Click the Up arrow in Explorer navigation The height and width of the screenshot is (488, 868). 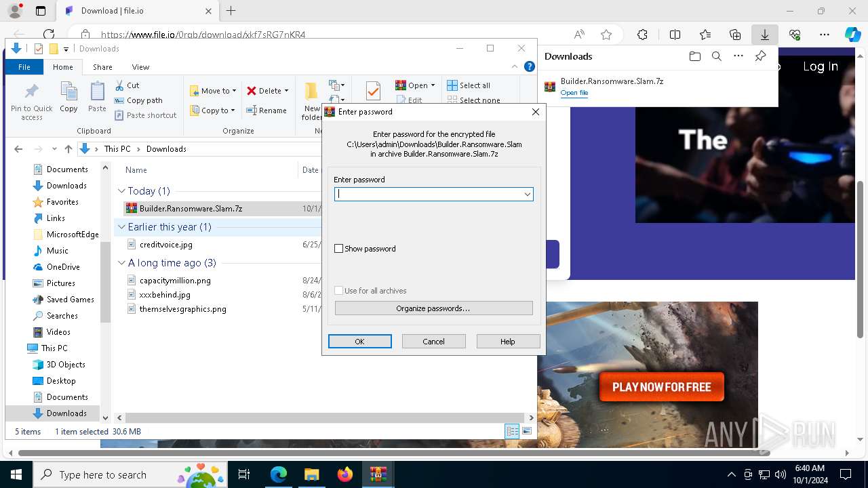68,149
